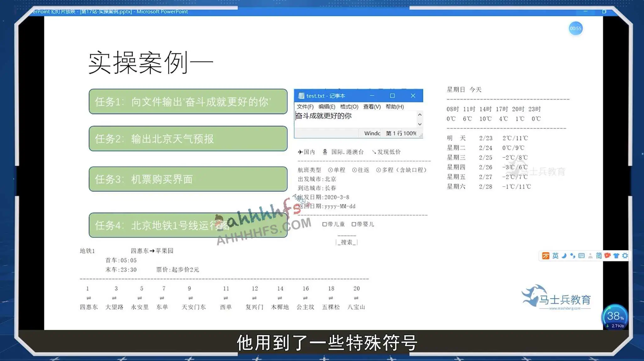
Task: Open the 文件(F) menu in Notepad
Action: [305, 107]
